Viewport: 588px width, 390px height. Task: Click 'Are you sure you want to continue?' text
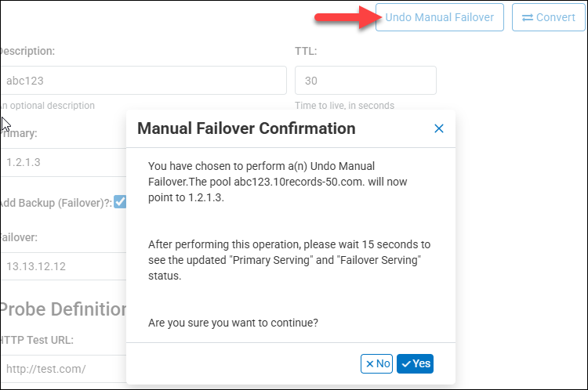234,323
